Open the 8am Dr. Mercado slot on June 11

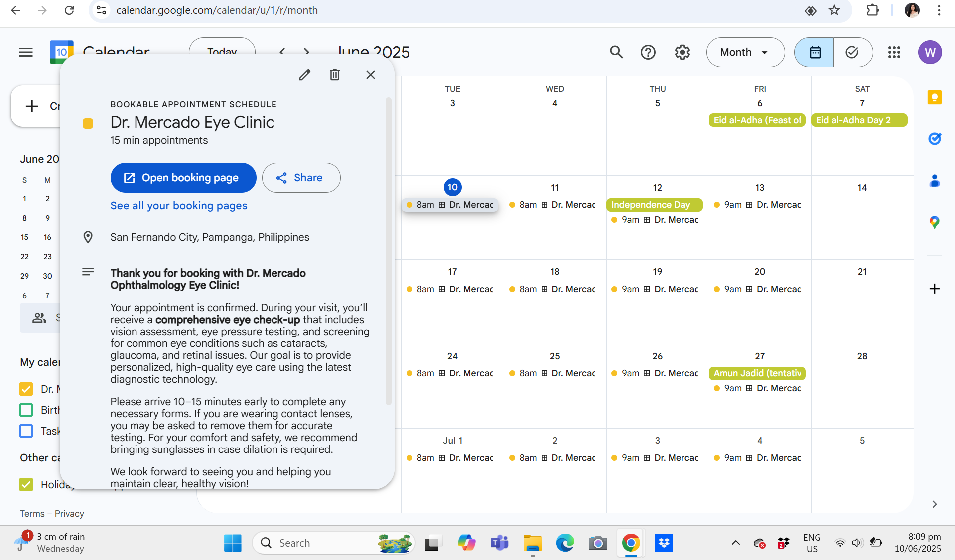(555, 205)
